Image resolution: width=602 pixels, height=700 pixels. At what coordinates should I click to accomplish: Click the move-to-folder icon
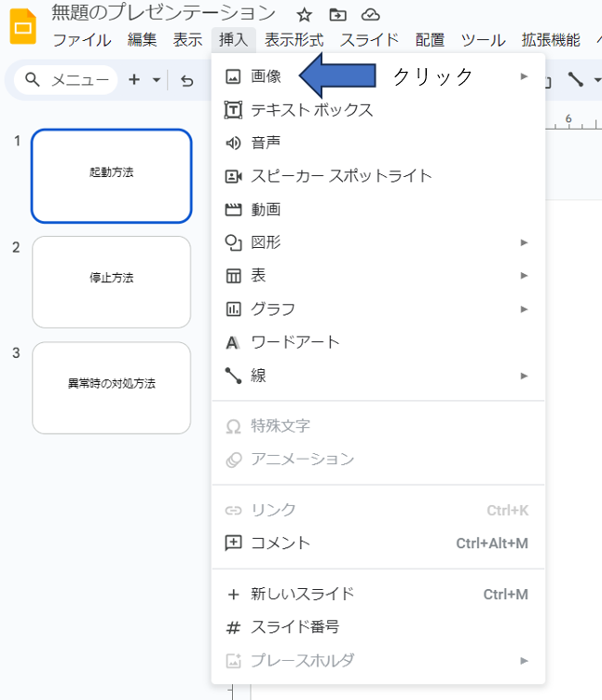pos(337,14)
